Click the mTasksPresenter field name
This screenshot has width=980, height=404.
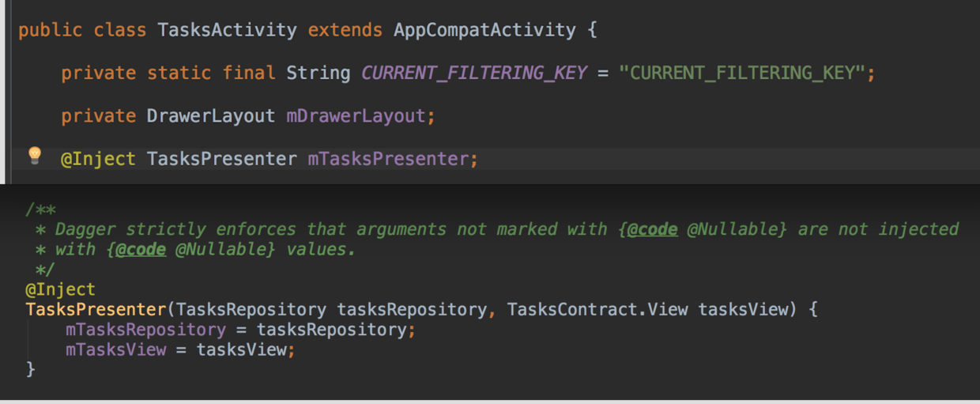pyautogui.click(x=388, y=159)
